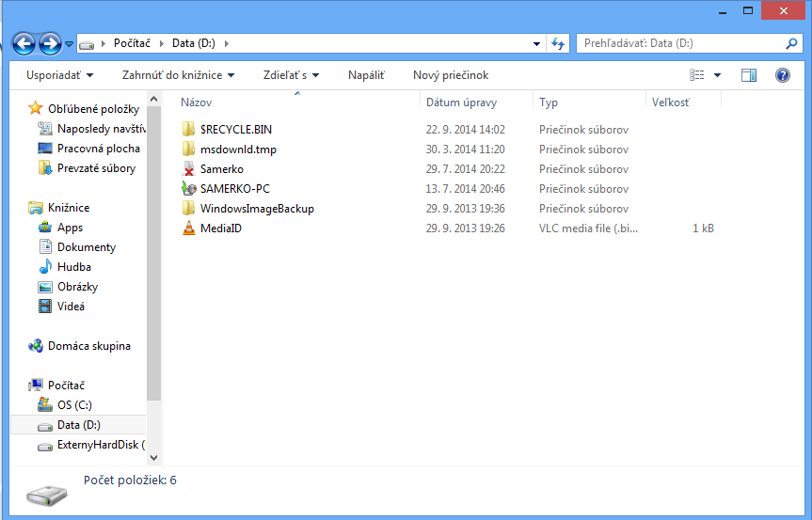Refresh the folder with the refresh icon
The width and height of the screenshot is (812, 520).
point(558,43)
